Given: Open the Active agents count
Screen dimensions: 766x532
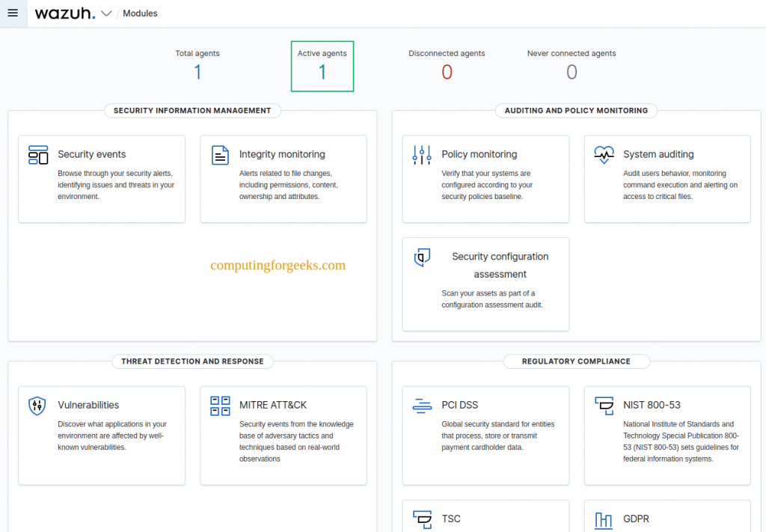Looking at the screenshot, I should point(322,73).
